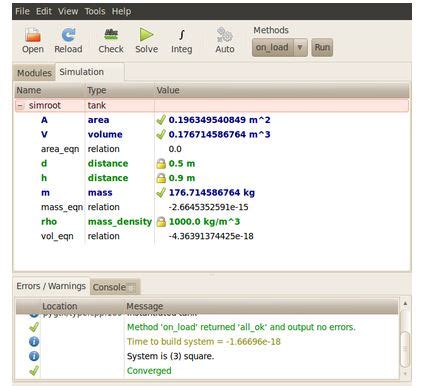Click the messages scrollbar up arrow
424x386 pixels.
tap(405, 303)
